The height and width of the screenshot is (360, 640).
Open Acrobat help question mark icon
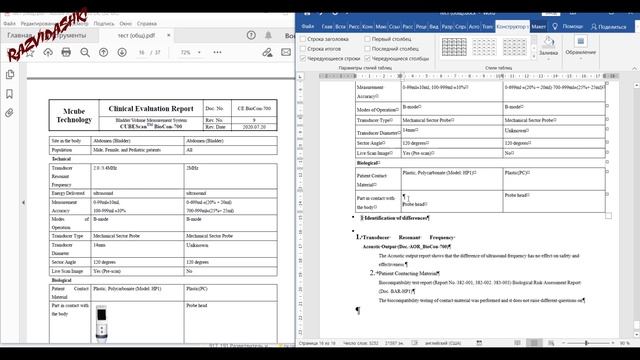click(251, 36)
